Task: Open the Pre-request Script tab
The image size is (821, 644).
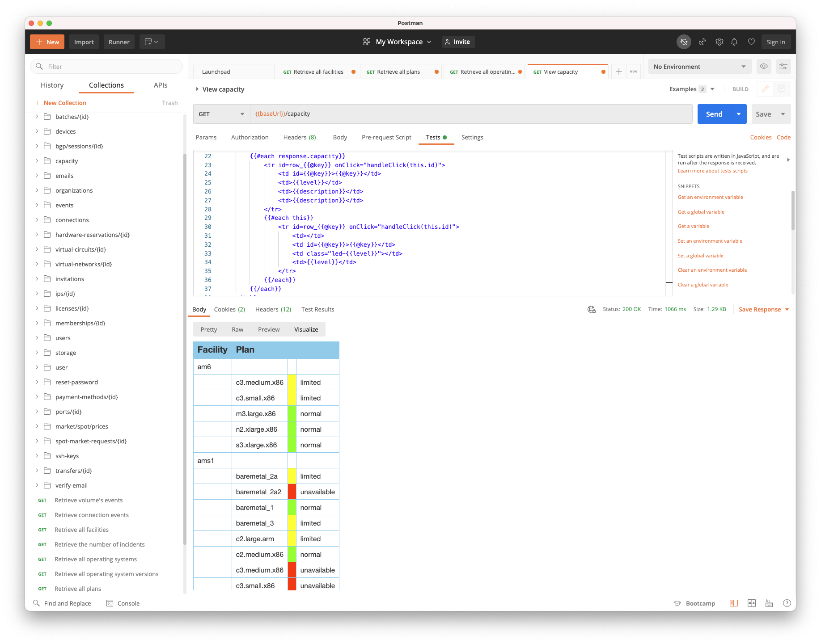Action: [386, 137]
